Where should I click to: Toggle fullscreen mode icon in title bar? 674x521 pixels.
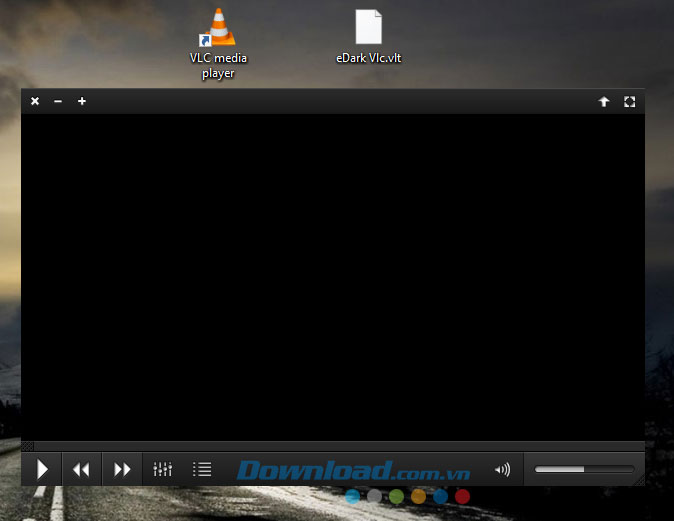(x=629, y=101)
